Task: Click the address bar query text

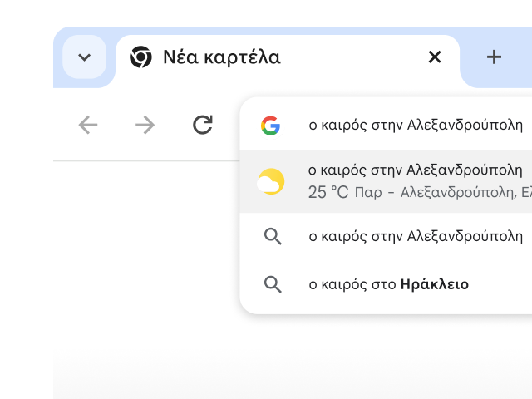Action: click(x=416, y=126)
